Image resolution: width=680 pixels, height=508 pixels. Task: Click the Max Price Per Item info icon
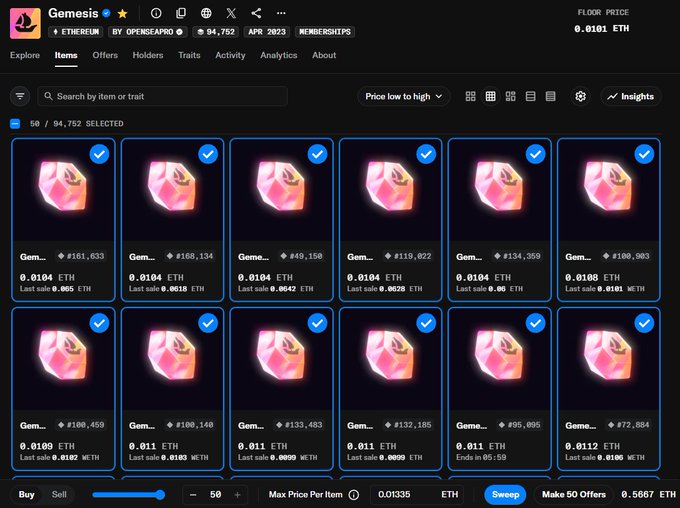click(354, 495)
